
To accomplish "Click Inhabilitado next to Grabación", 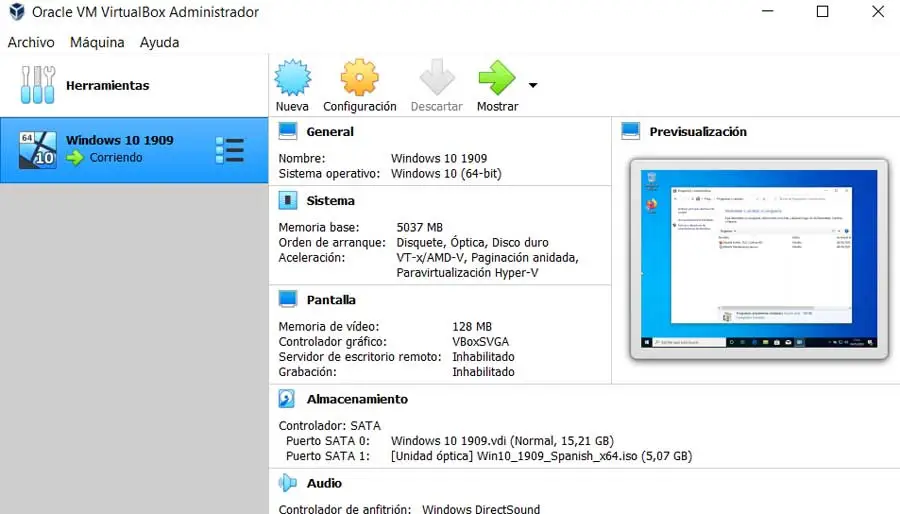I will pyautogui.click(x=483, y=372).
